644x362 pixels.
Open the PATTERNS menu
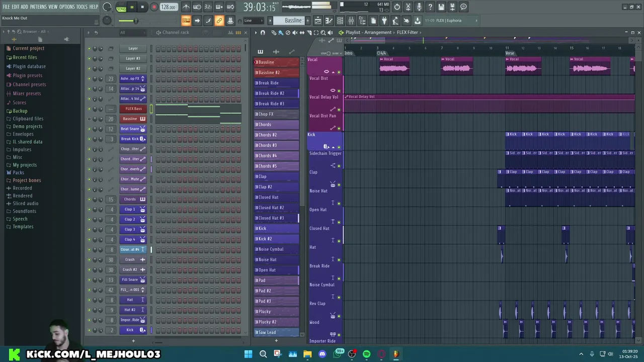click(x=38, y=7)
